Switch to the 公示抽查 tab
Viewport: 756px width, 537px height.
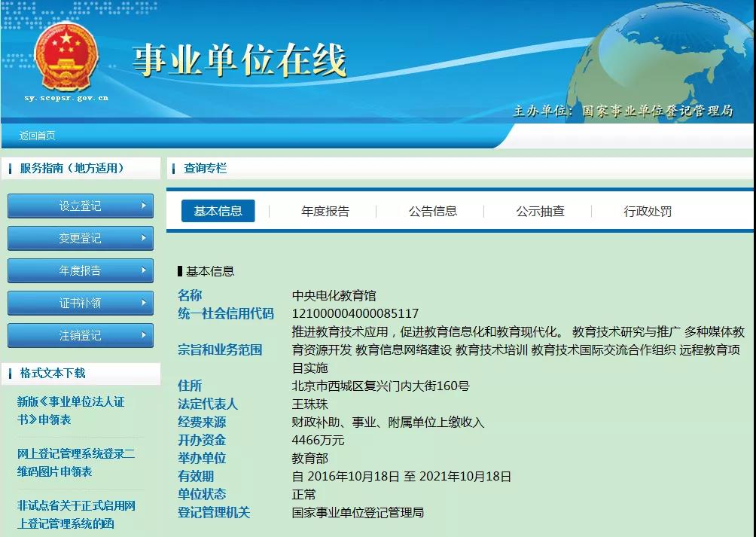pos(540,211)
